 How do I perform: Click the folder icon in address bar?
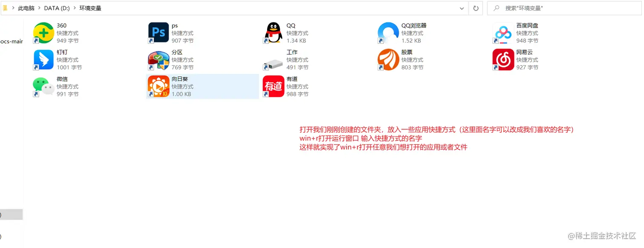[x=5, y=8]
